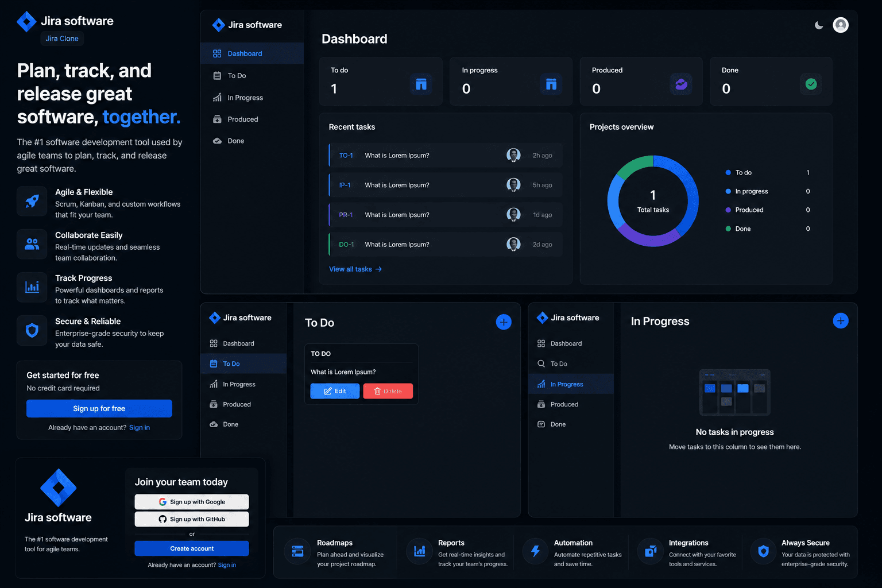Click the Done card green checkmark icon

point(811,84)
